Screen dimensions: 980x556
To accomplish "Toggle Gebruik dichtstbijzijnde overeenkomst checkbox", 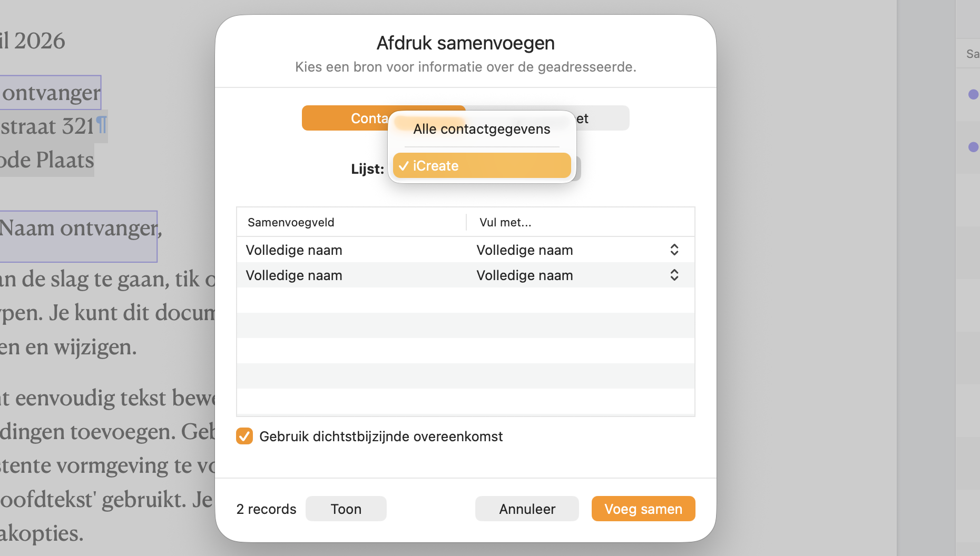I will pyautogui.click(x=244, y=436).
